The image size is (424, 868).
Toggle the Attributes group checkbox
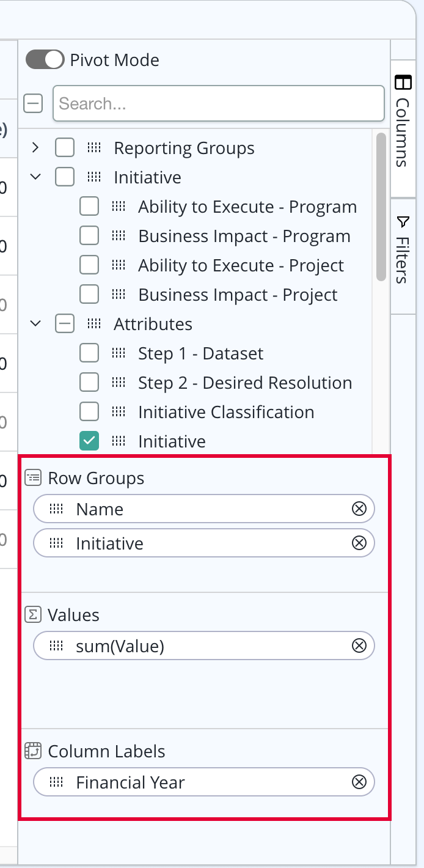(65, 324)
